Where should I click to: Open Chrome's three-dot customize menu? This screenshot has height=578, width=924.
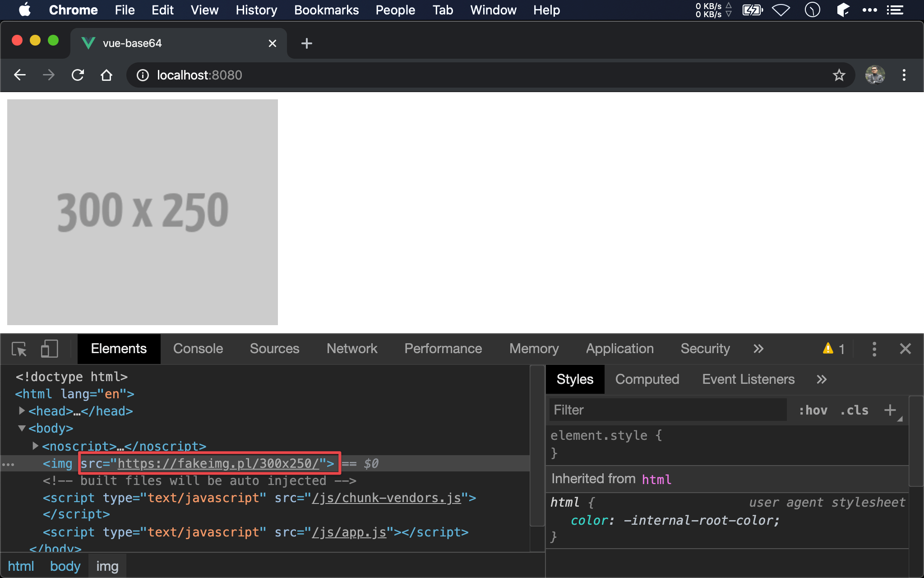tap(904, 75)
